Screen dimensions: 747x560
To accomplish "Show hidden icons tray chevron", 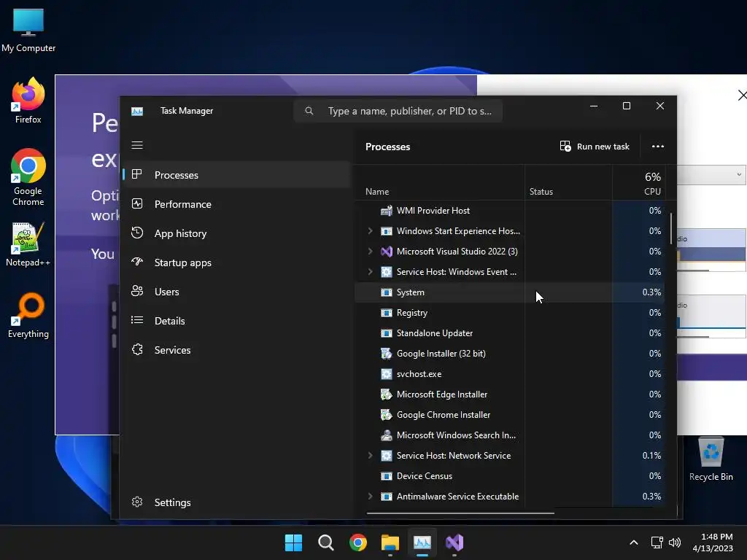I will click(x=634, y=542).
